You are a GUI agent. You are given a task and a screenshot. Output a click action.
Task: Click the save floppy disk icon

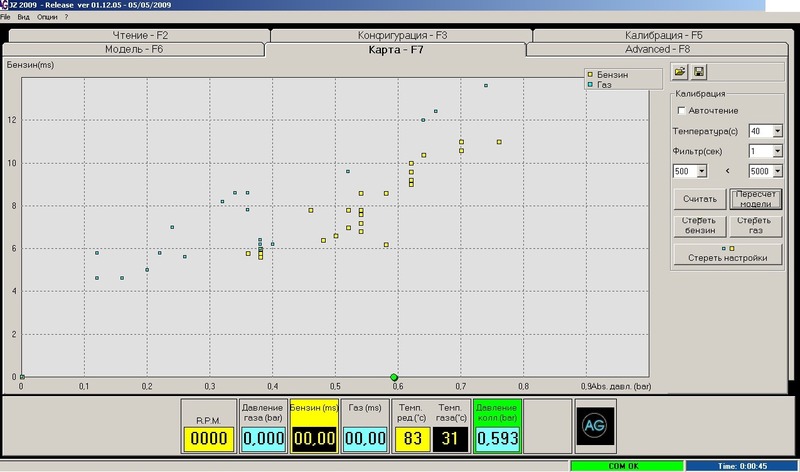pos(699,72)
